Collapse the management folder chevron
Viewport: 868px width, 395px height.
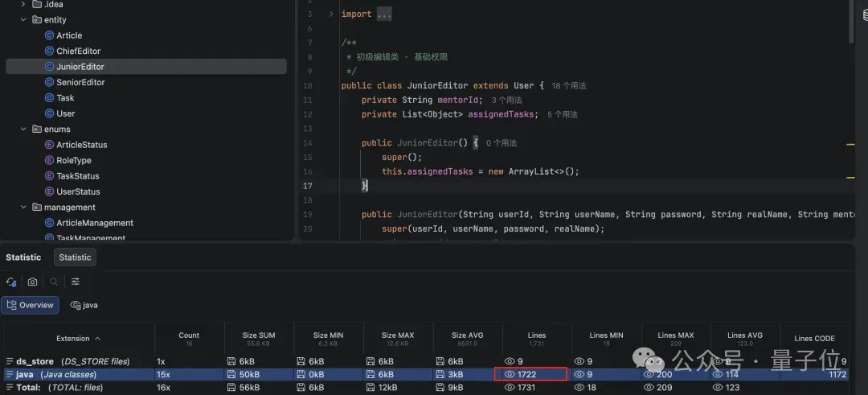pyautogui.click(x=23, y=208)
